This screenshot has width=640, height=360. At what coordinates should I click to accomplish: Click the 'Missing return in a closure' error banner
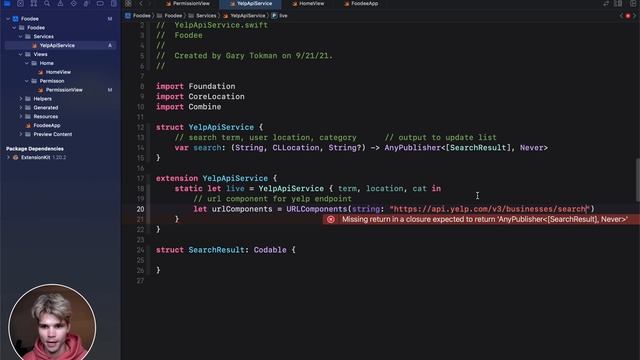(x=481, y=219)
